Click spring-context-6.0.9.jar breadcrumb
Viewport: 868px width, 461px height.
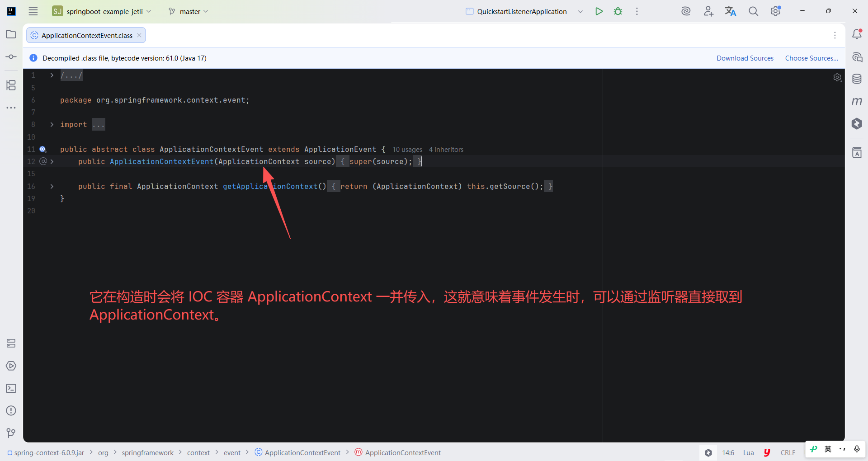pyautogui.click(x=46, y=452)
